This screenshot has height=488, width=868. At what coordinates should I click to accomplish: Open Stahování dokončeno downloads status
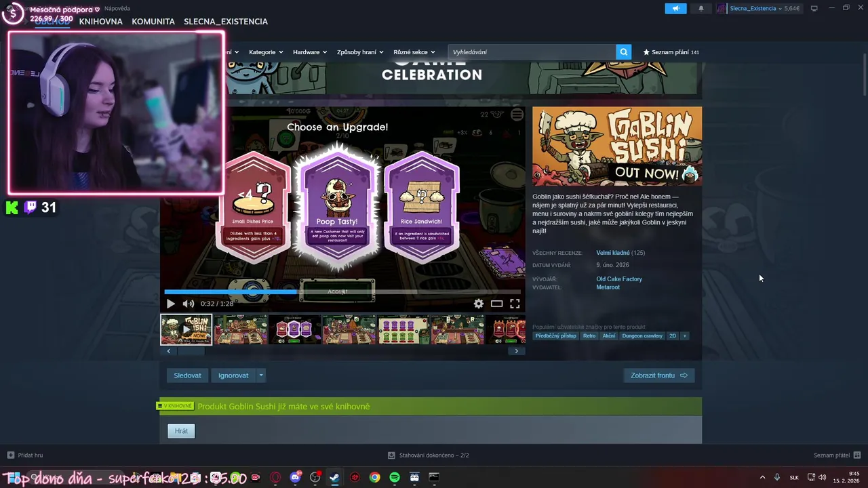click(x=428, y=455)
